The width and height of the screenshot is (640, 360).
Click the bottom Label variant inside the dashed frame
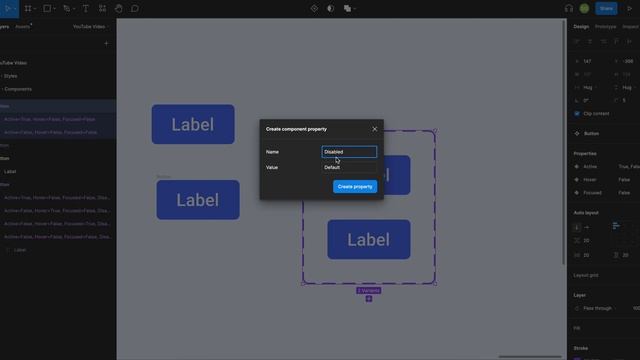coord(369,239)
